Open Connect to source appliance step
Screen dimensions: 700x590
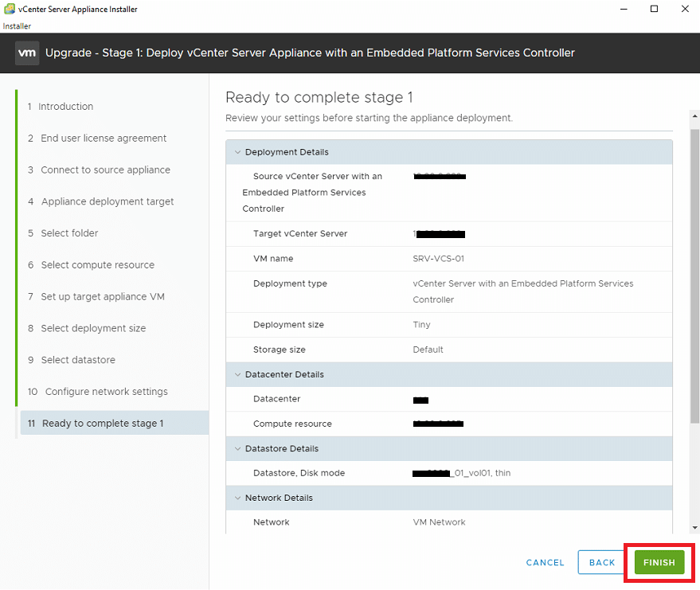point(99,170)
